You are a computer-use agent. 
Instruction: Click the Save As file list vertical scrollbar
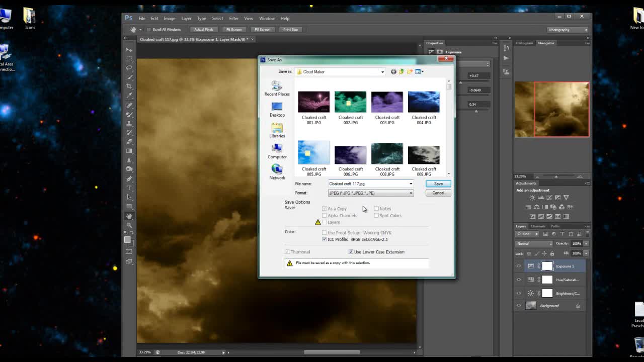tap(448, 127)
